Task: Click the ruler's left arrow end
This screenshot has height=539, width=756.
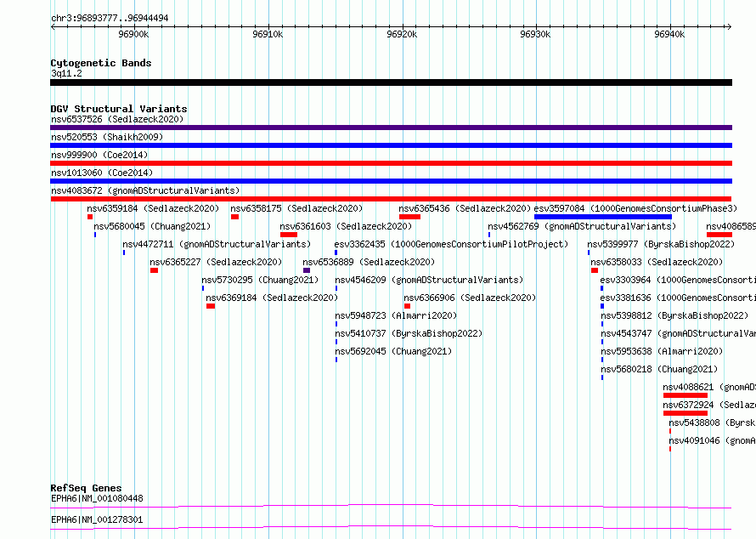Action: point(53,26)
